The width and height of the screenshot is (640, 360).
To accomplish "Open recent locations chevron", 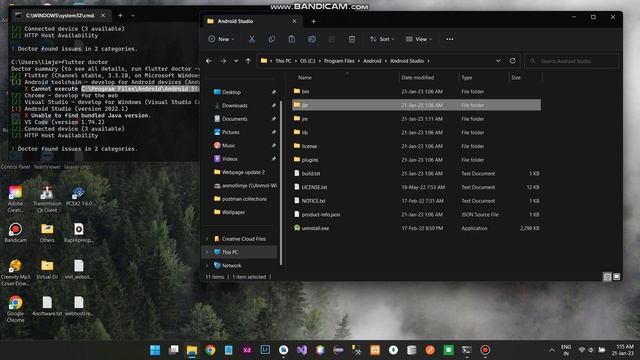I will tap(236, 61).
